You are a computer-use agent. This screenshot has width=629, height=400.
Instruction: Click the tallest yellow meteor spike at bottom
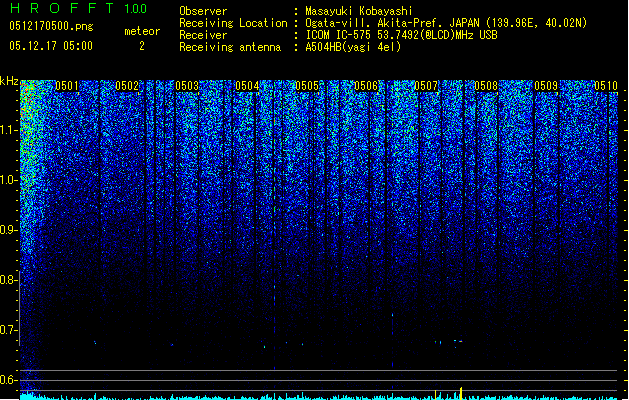tap(461, 393)
